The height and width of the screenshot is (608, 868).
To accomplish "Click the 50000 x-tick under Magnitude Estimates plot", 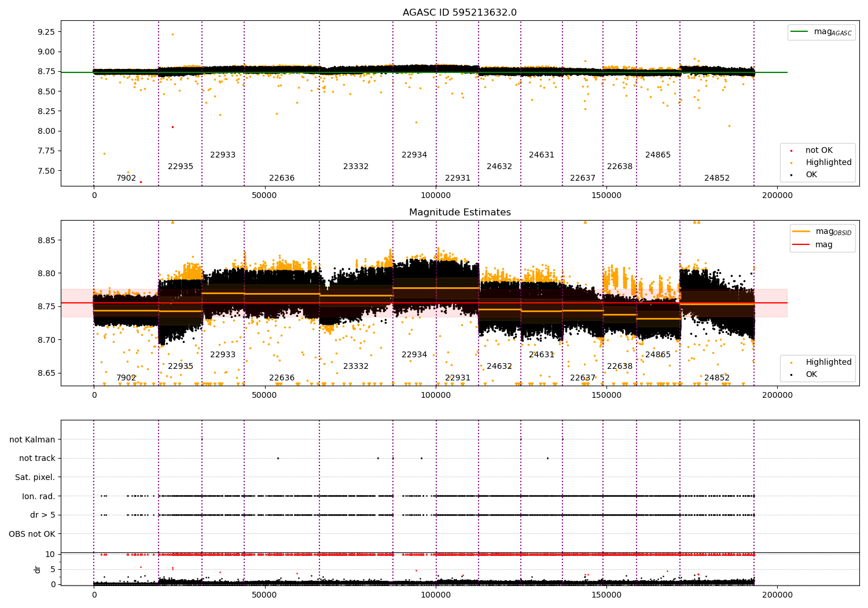I will [x=264, y=395].
